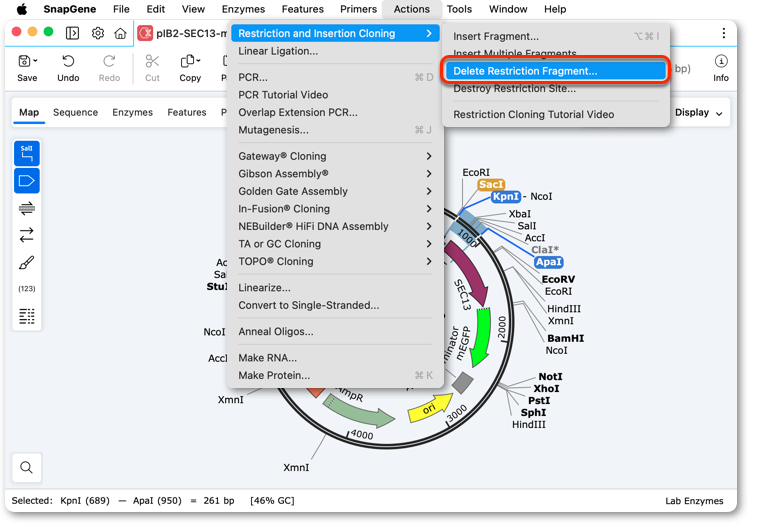Viewport: 764px width, 523px height.
Task: Click the Save toolbar icon
Action: click(24, 61)
